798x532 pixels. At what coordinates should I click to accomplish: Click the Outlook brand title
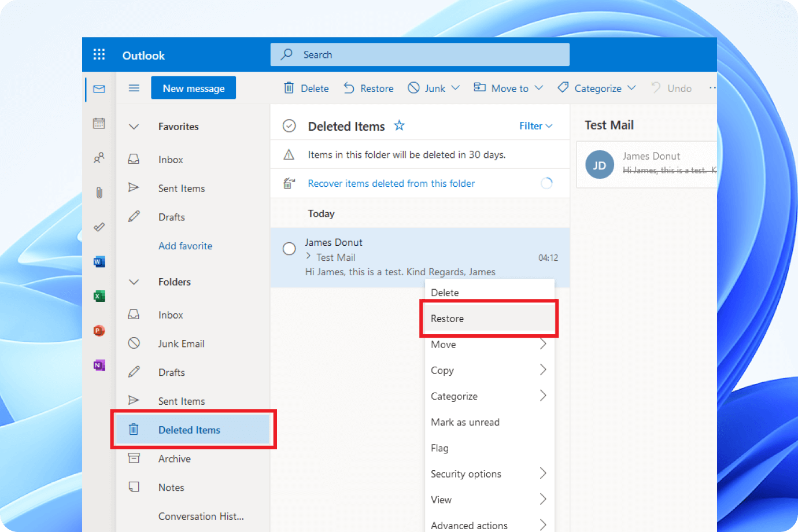[x=143, y=56]
